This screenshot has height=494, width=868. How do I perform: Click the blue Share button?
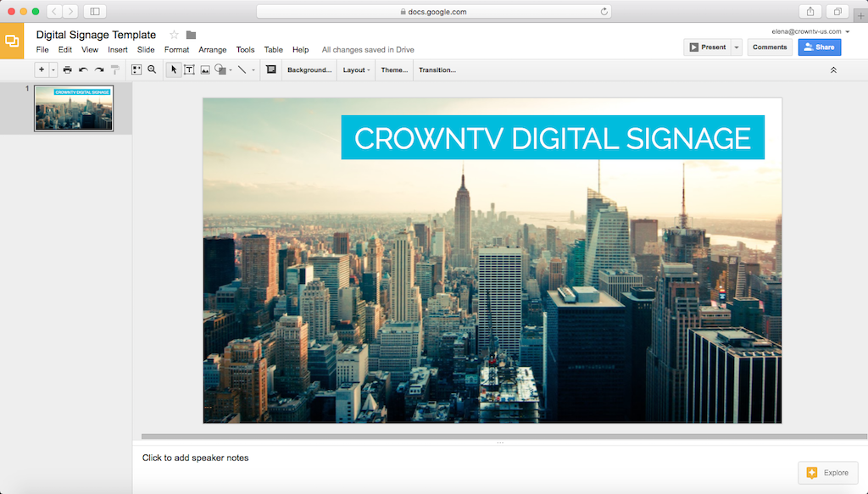(820, 47)
